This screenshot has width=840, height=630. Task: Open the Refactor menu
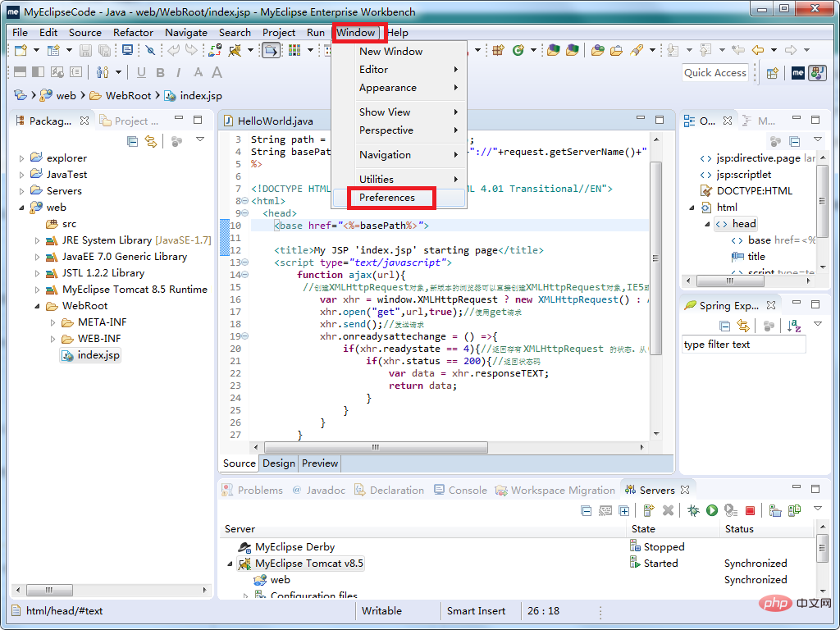134,32
